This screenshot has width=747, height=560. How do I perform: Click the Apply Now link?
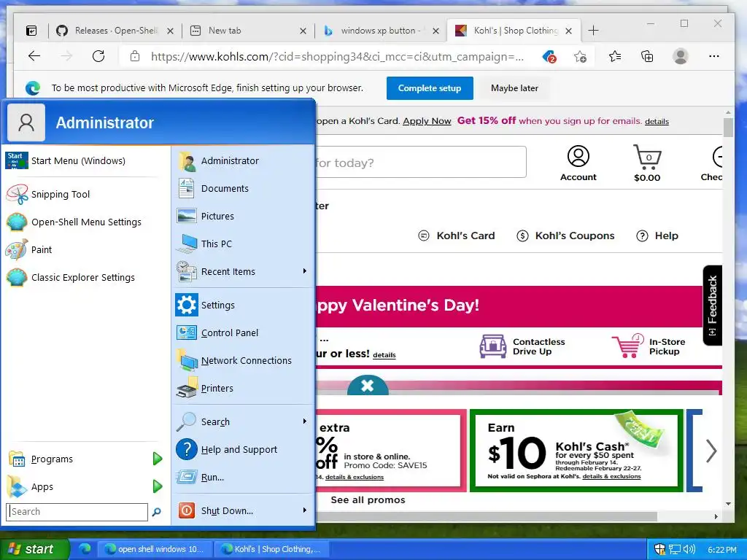(x=427, y=121)
